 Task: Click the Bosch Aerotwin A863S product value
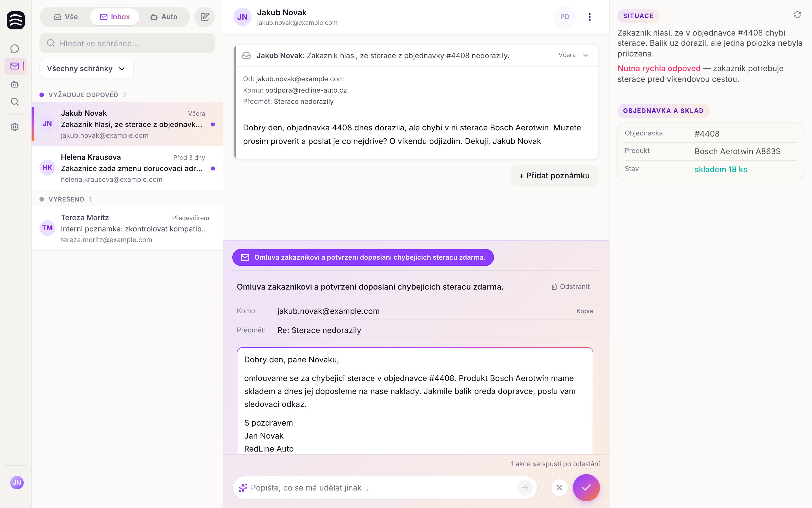tap(737, 151)
